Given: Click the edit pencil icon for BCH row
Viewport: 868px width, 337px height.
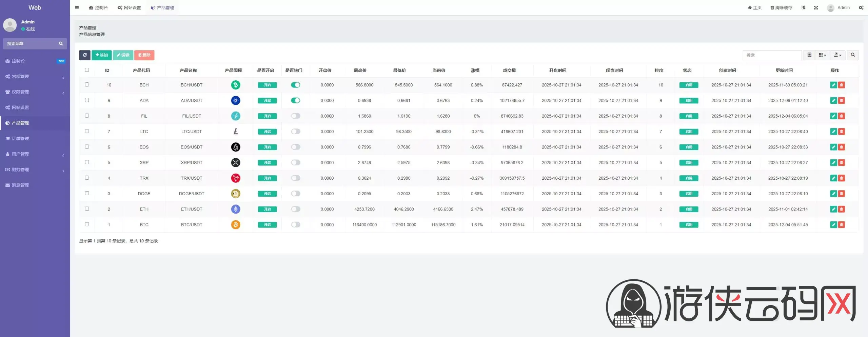Looking at the screenshot, I should pyautogui.click(x=833, y=85).
